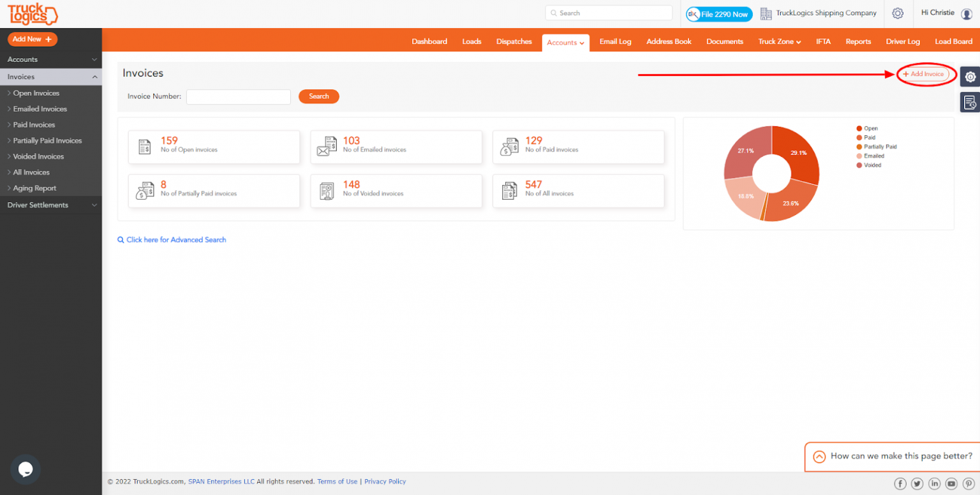Expand the Accounts sidebar section
Viewport: 980px width, 495px height.
(51, 59)
